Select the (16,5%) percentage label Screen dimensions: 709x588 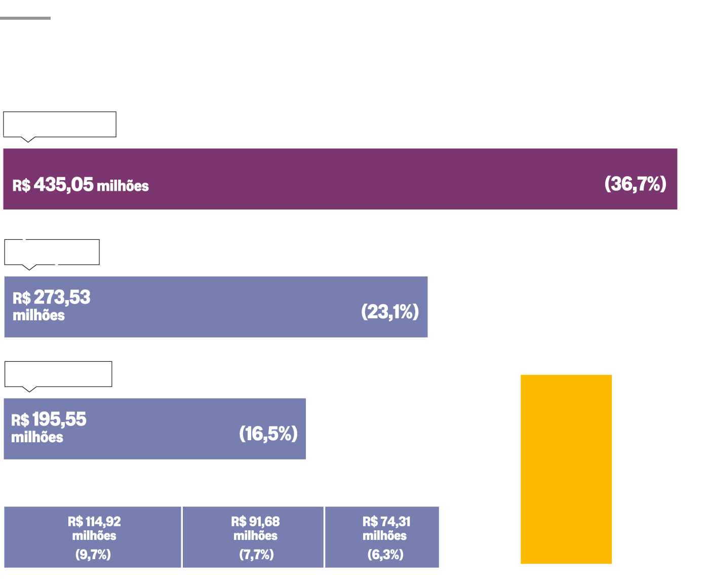(x=268, y=434)
